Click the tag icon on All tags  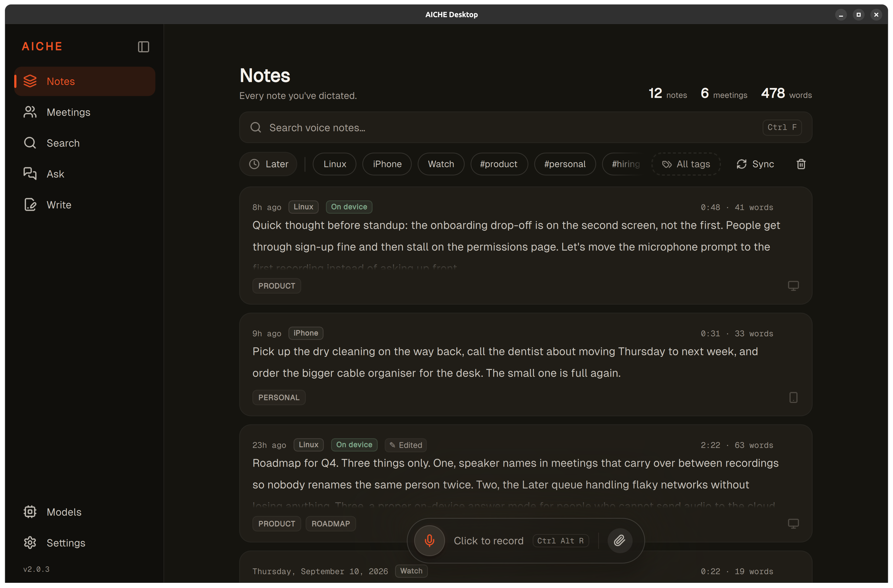(x=667, y=164)
